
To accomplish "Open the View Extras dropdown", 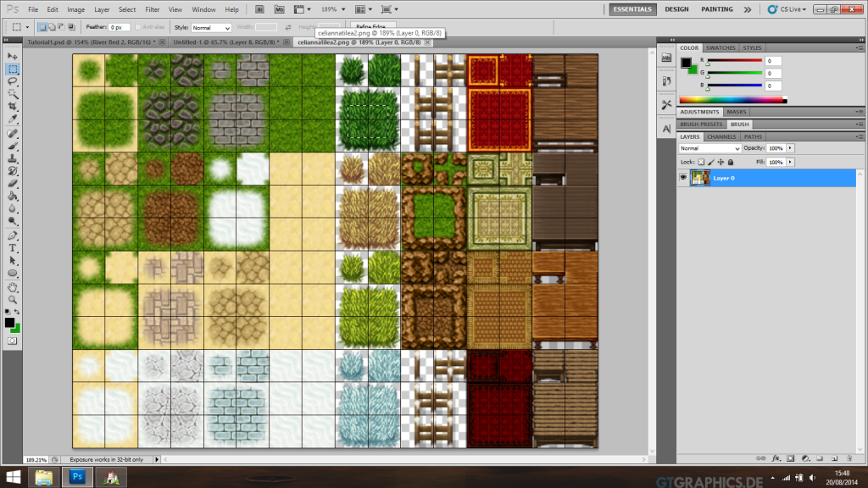I will coord(303,9).
